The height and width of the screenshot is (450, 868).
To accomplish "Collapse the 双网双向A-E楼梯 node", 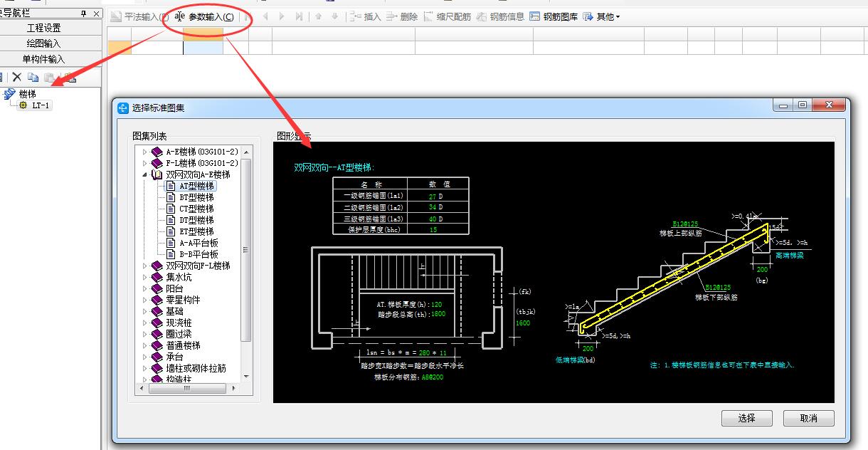I will pos(145,174).
